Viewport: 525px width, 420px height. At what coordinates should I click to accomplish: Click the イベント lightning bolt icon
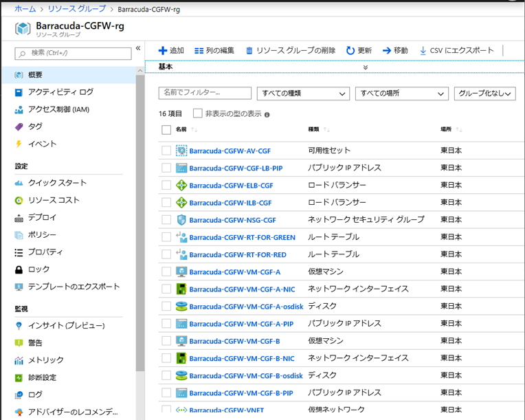tap(19, 144)
